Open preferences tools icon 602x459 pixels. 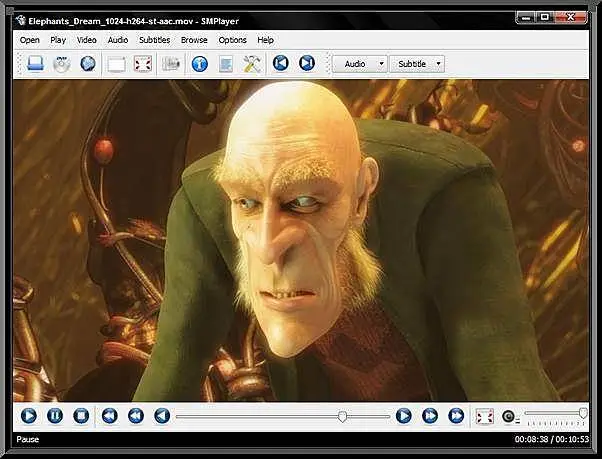pyautogui.click(x=252, y=64)
